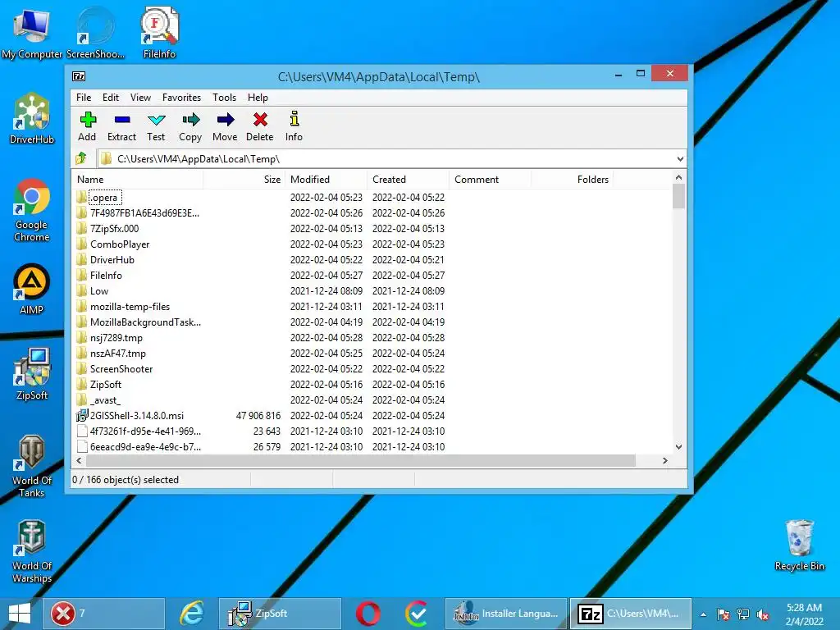The height and width of the screenshot is (630, 840).
Task: Sort by the Created column header
Action: tap(408, 180)
